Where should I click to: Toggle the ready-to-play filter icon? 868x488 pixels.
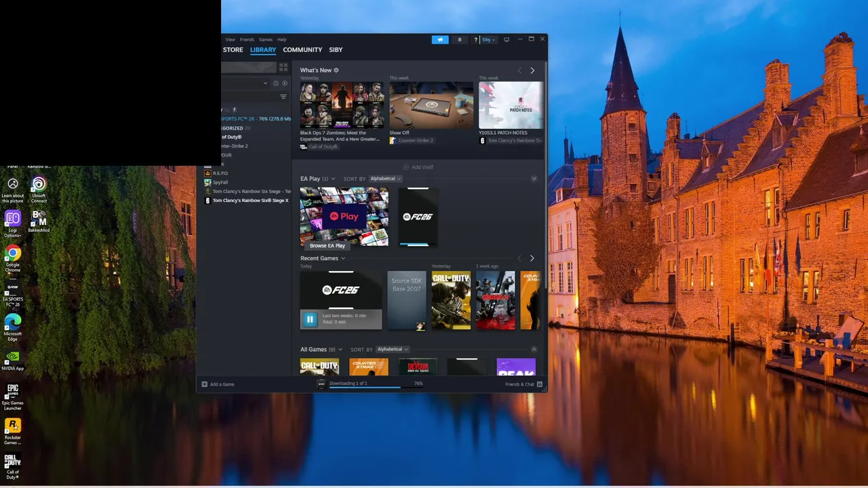coord(285,83)
